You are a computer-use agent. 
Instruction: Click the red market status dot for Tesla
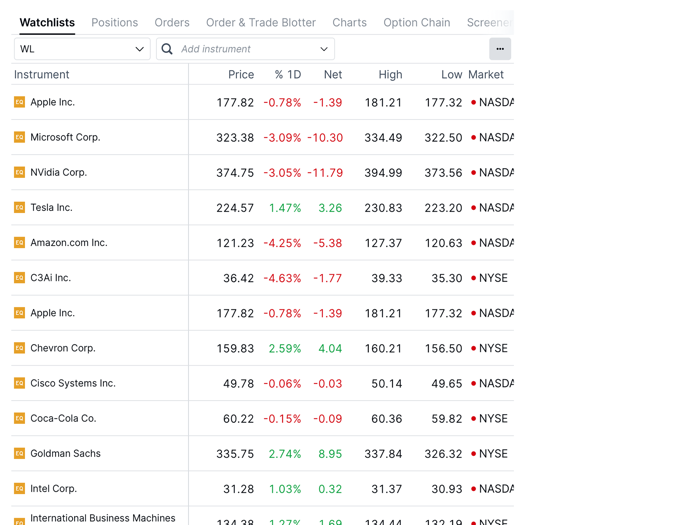pos(473,208)
